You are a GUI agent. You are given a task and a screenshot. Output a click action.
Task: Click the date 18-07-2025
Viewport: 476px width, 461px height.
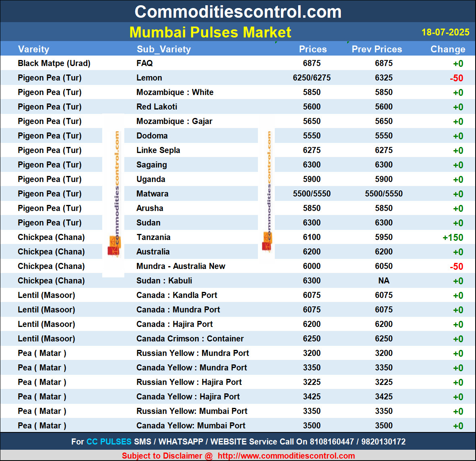[445, 32]
